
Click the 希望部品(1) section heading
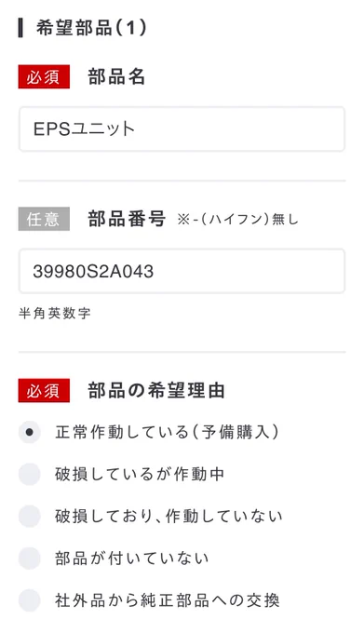tap(91, 28)
